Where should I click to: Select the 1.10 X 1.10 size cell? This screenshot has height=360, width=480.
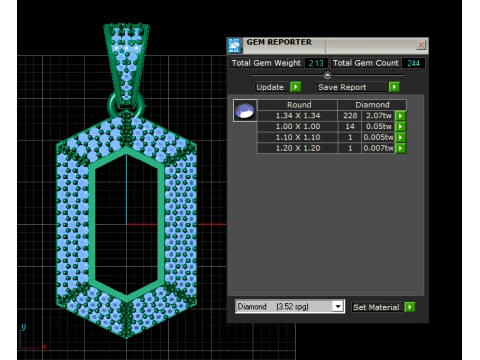pyautogui.click(x=298, y=137)
